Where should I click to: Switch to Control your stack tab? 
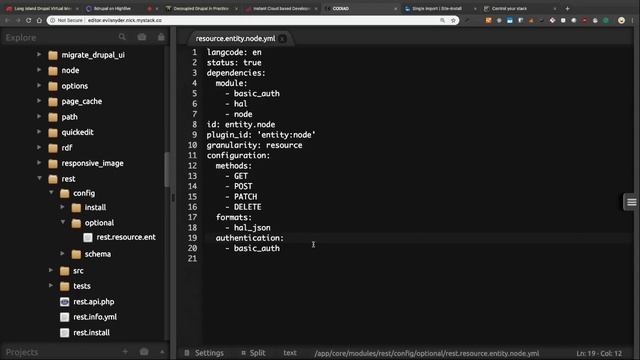[x=519, y=9]
